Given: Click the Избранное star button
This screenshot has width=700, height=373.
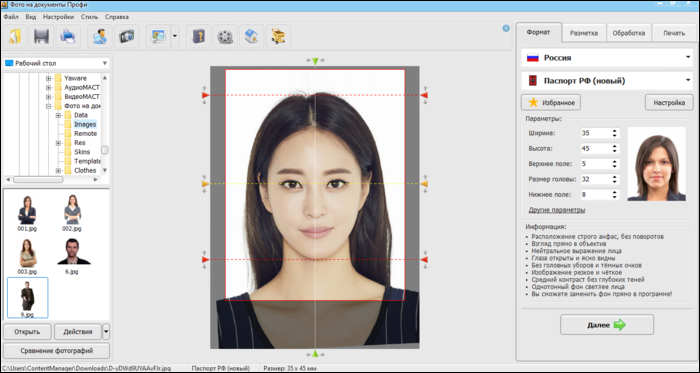Looking at the screenshot, I should point(551,103).
